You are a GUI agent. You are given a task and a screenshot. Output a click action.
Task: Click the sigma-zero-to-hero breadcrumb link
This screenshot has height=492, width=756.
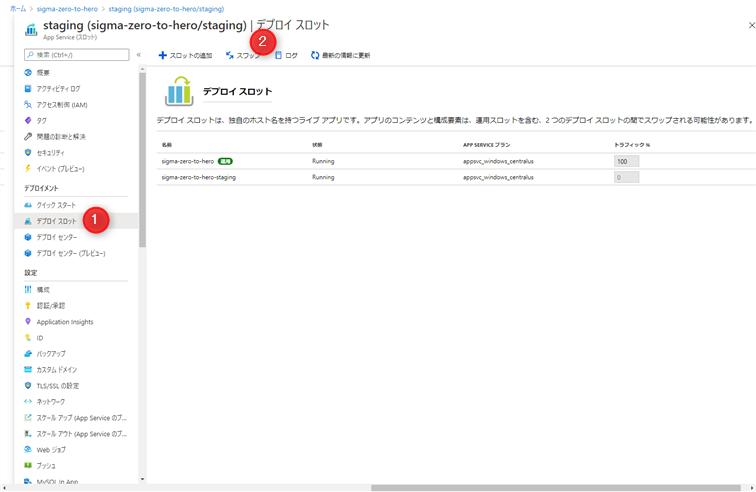point(67,9)
